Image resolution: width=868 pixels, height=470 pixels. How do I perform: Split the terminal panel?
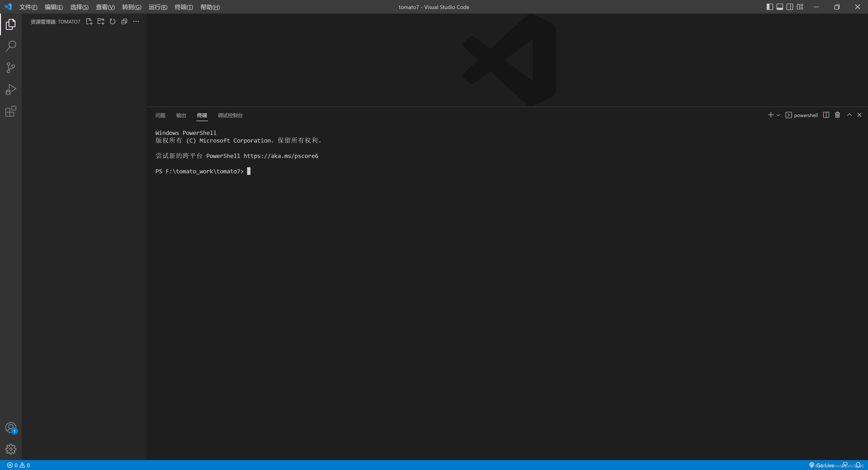(826, 115)
